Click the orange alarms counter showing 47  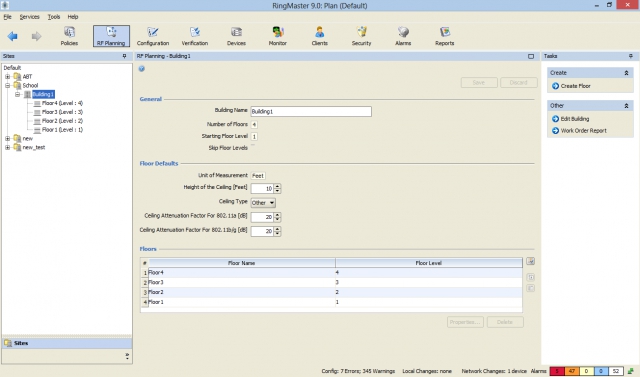[572, 371]
